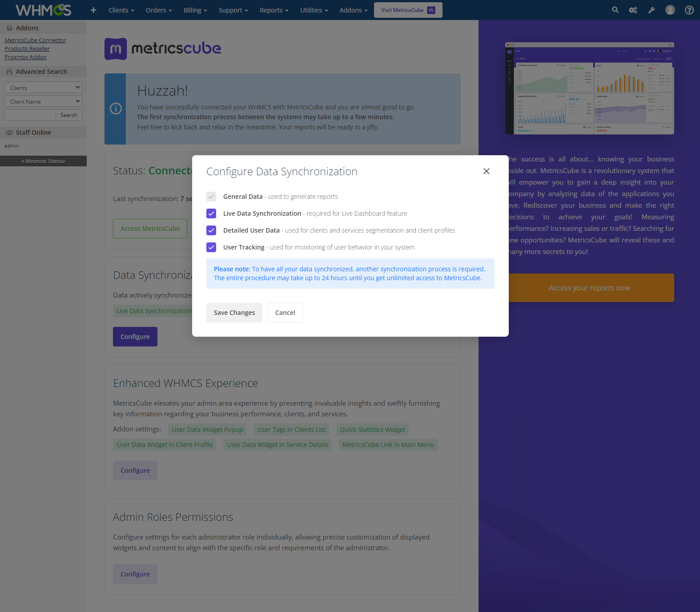
Task: Click User Data Widget in Service Details tag
Action: point(278,445)
